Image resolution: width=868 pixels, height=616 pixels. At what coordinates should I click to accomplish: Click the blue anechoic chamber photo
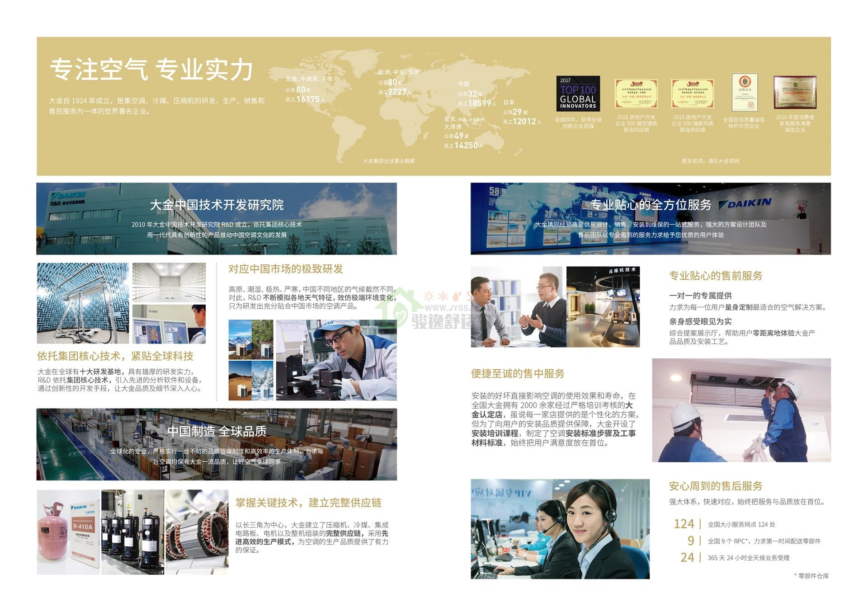[x=83, y=303]
